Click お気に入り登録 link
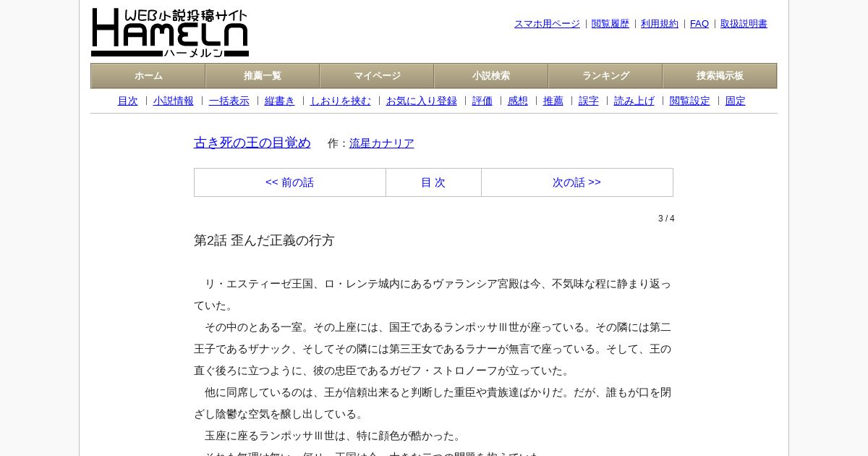This screenshot has height=456, width=868. (x=422, y=101)
